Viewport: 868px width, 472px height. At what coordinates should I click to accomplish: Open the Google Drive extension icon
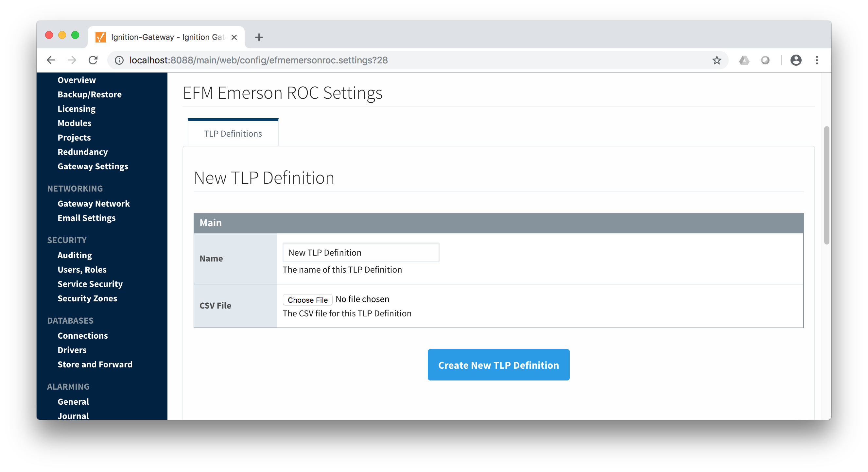pyautogui.click(x=744, y=60)
